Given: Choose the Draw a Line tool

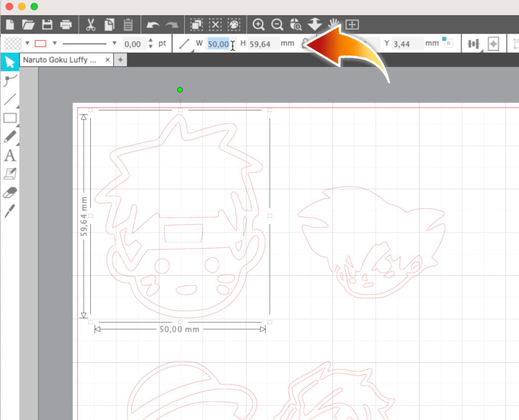Looking at the screenshot, I should (x=9, y=100).
